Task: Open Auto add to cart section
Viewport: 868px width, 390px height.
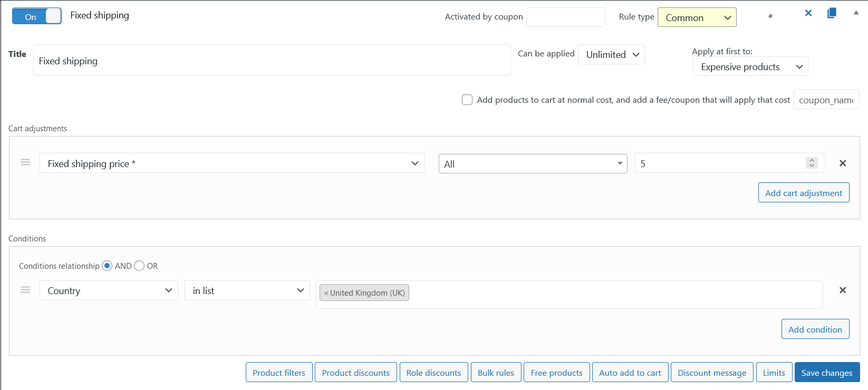Action: click(630, 372)
